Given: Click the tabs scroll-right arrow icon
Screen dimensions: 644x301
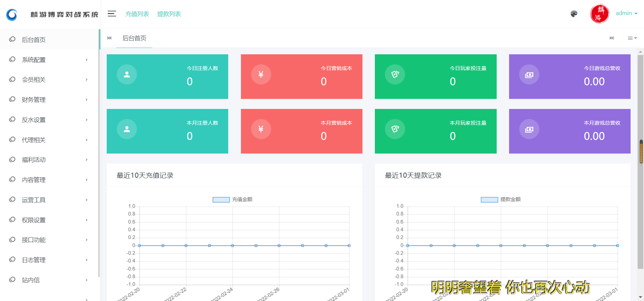Looking at the screenshot, I should (x=611, y=38).
